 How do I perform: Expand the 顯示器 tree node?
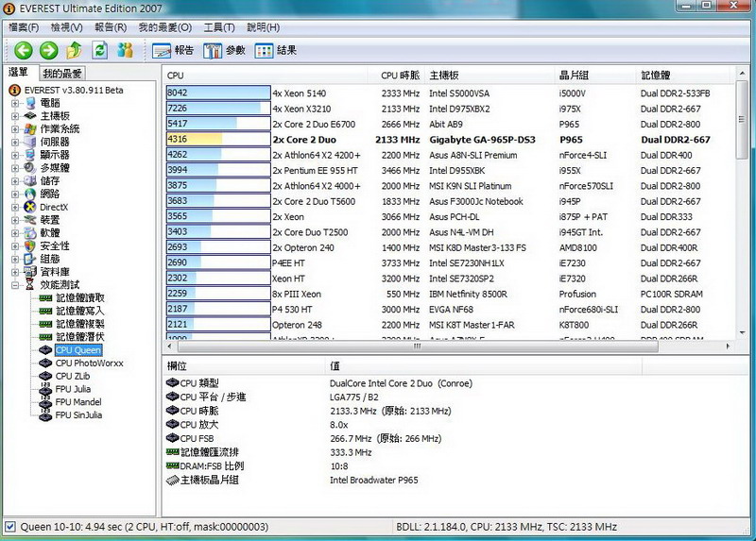[15, 155]
